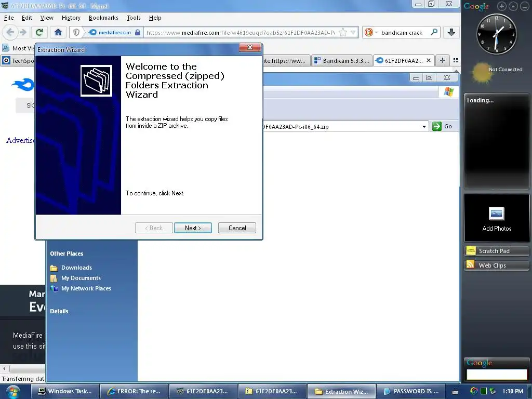
Task: Switch to Extraction Wizard taskbar item
Action: pyautogui.click(x=342, y=391)
